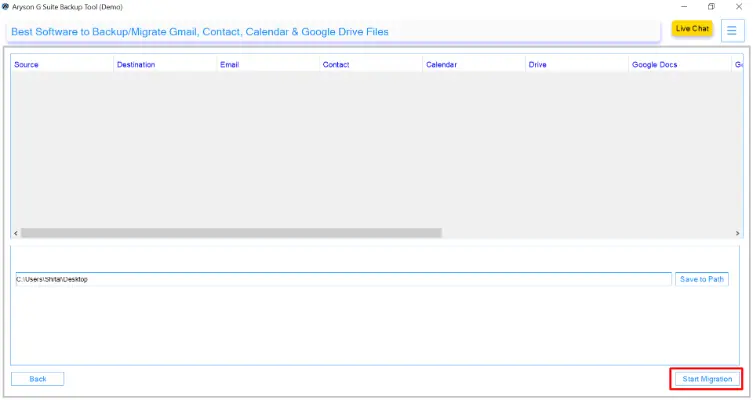753x400 pixels.
Task: Click the Live Chat button
Action: pyautogui.click(x=692, y=29)
